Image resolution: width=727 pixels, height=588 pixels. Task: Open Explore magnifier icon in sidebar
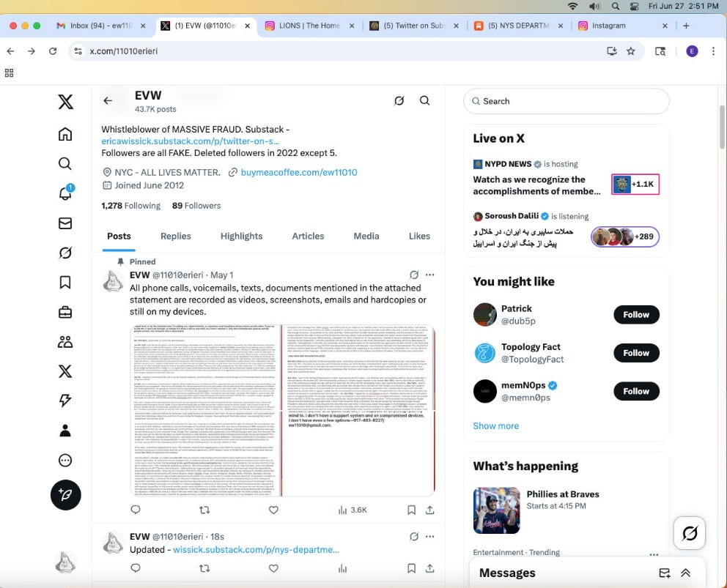pyautogui.click(x=65, y=163)
